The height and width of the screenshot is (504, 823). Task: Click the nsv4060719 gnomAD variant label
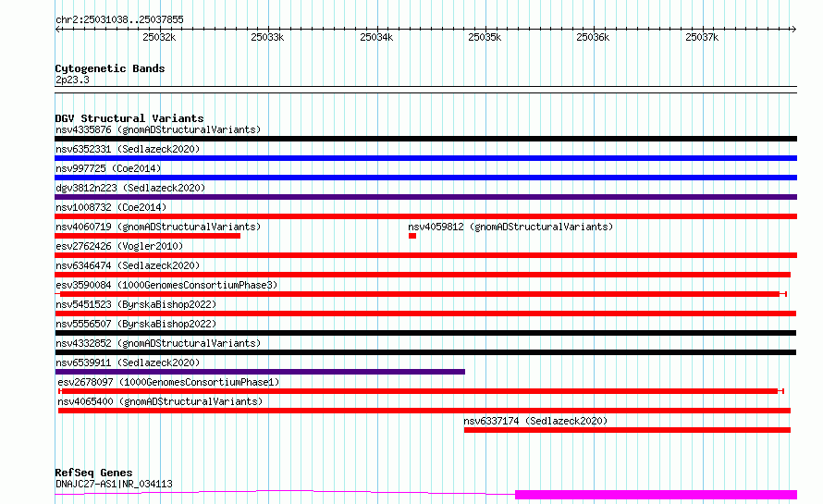click(158, 227)
